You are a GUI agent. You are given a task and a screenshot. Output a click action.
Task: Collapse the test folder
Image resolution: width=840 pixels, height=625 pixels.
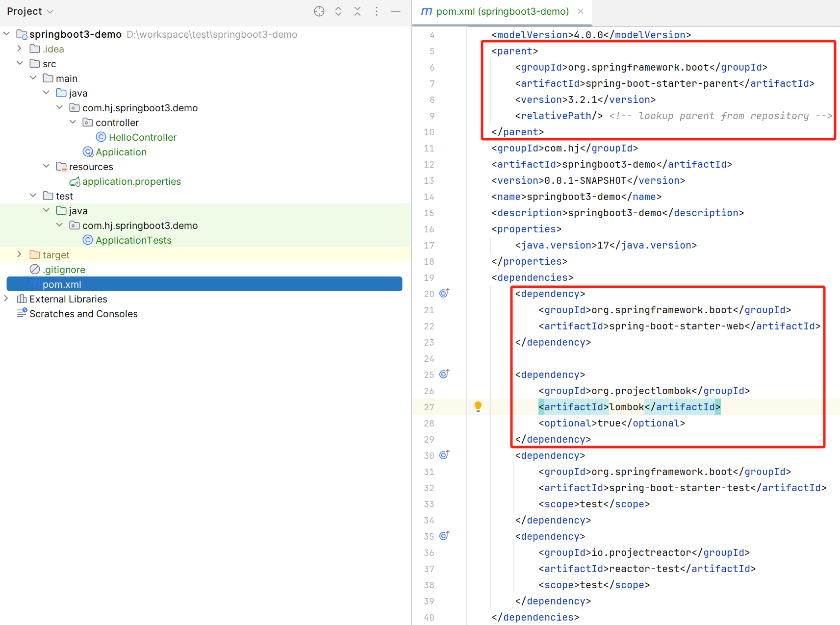[x=33, y=196]
